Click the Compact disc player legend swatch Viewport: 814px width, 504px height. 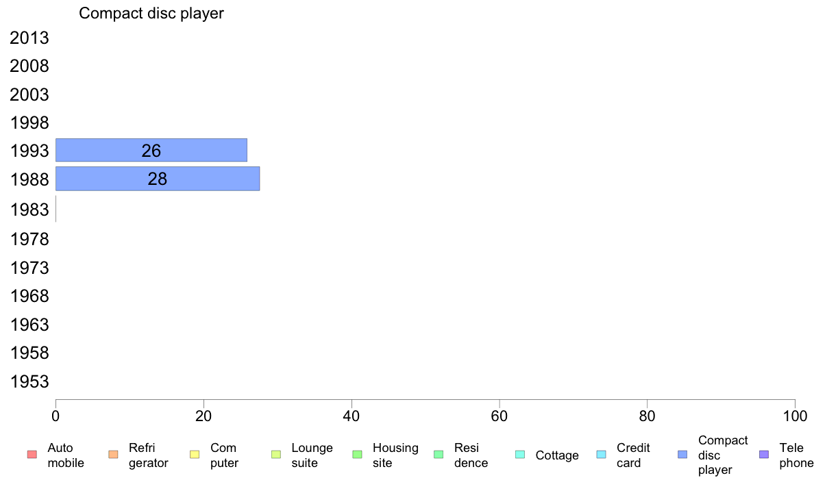pyautogui.click(x=682, y=455)
